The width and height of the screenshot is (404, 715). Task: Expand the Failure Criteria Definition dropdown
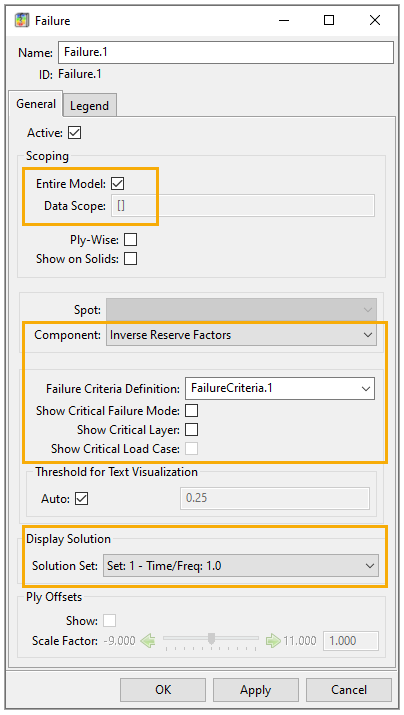(x=280, y=389)
